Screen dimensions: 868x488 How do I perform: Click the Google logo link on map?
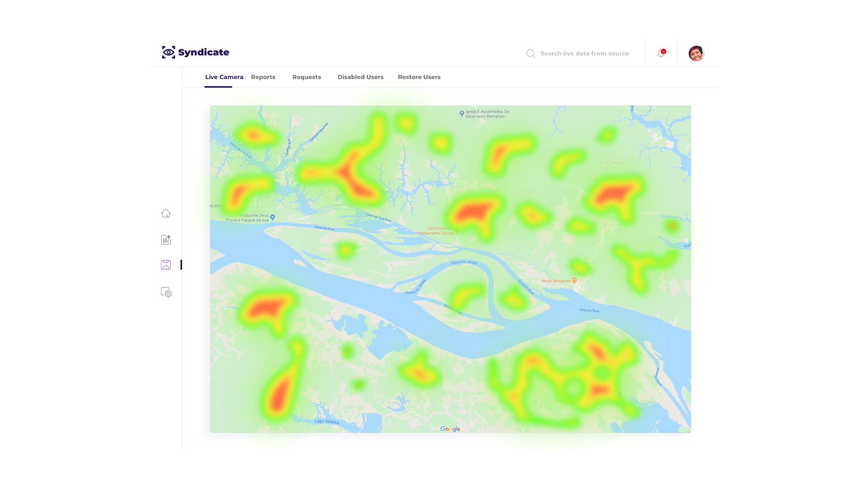450,429
